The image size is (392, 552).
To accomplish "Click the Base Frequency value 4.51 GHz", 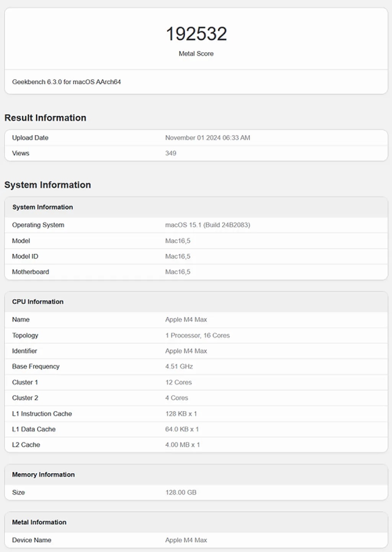I will [179, 366].
